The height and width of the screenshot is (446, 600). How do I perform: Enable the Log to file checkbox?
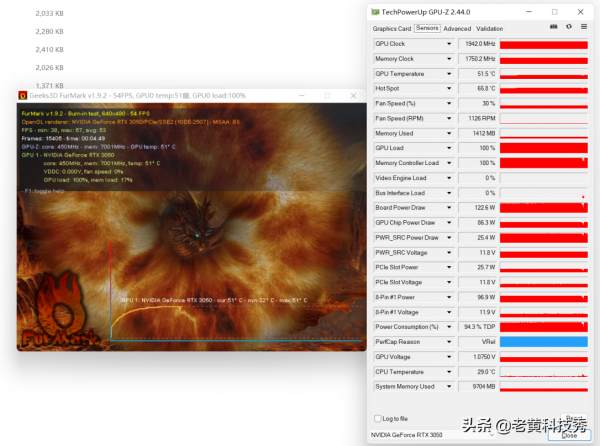(378, 418)
